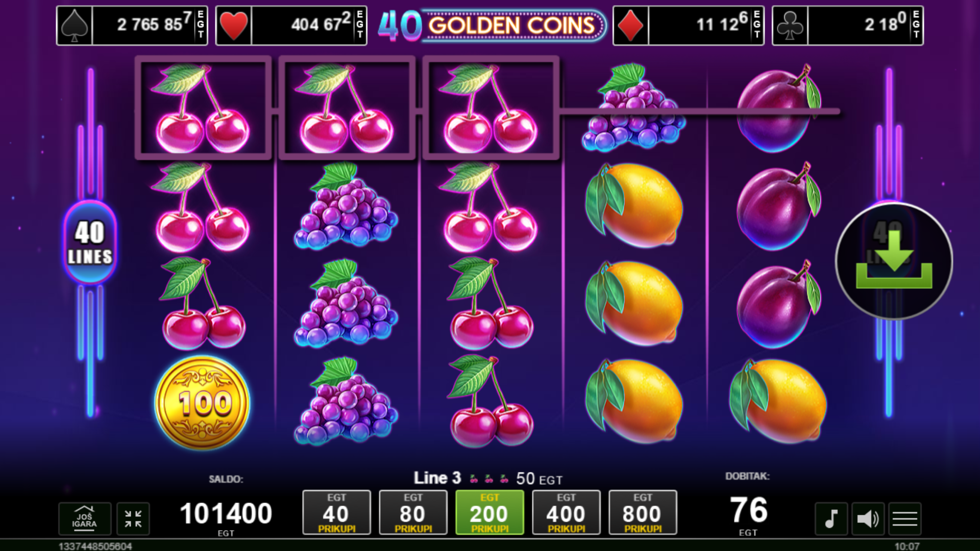
Task: Click the Saldo balance 101400 display
Action: (226, 513)
